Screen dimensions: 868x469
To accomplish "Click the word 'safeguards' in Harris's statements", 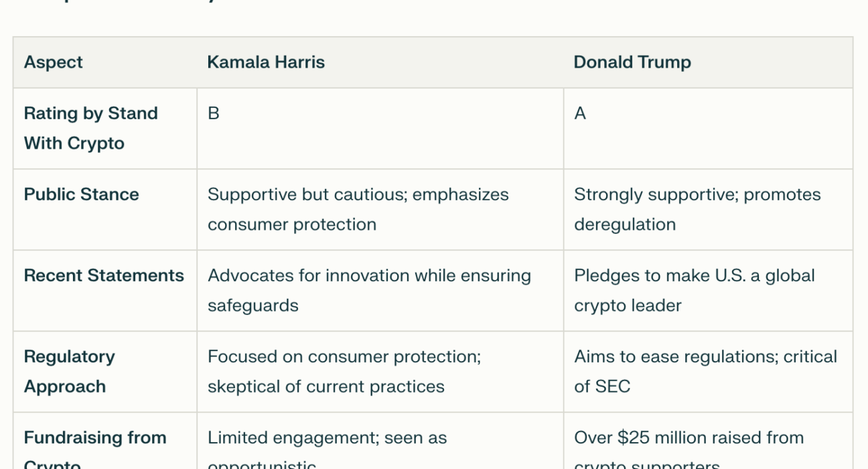I will (x=253, y=306).
